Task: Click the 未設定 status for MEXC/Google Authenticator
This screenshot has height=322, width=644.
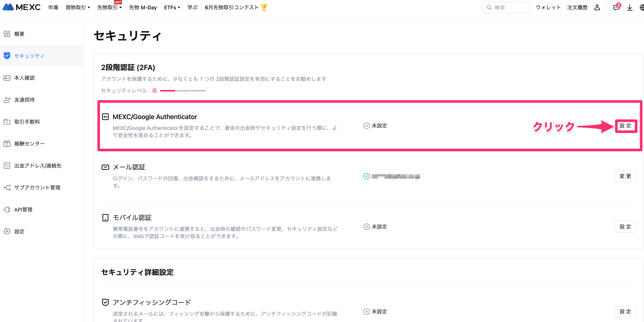Action: [375, 126]
